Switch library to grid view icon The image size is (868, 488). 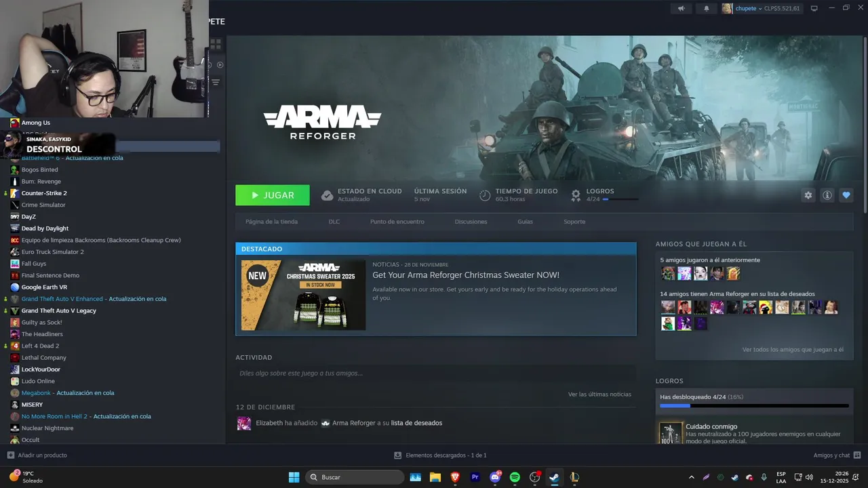point(216,44)
